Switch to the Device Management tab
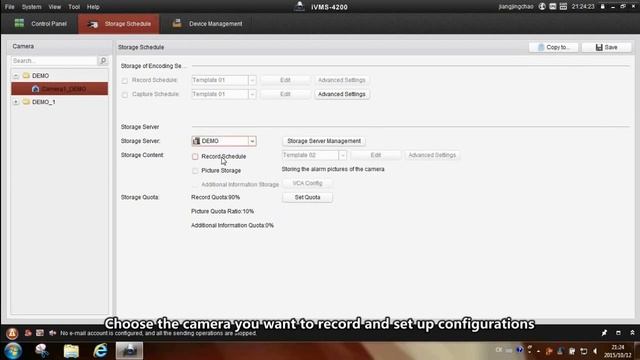 [208, 24]
